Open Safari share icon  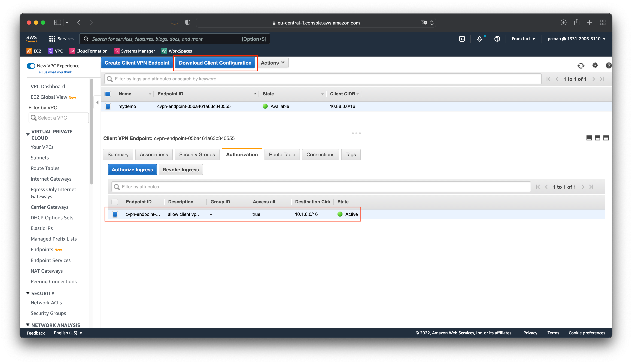pos(576,22)
